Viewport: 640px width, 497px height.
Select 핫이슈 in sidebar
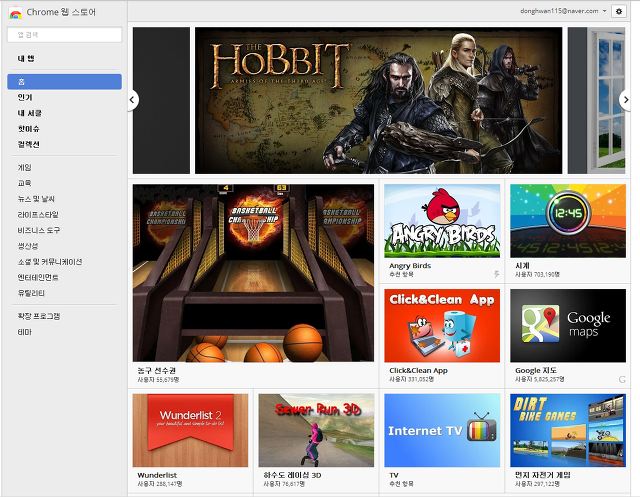29,129
